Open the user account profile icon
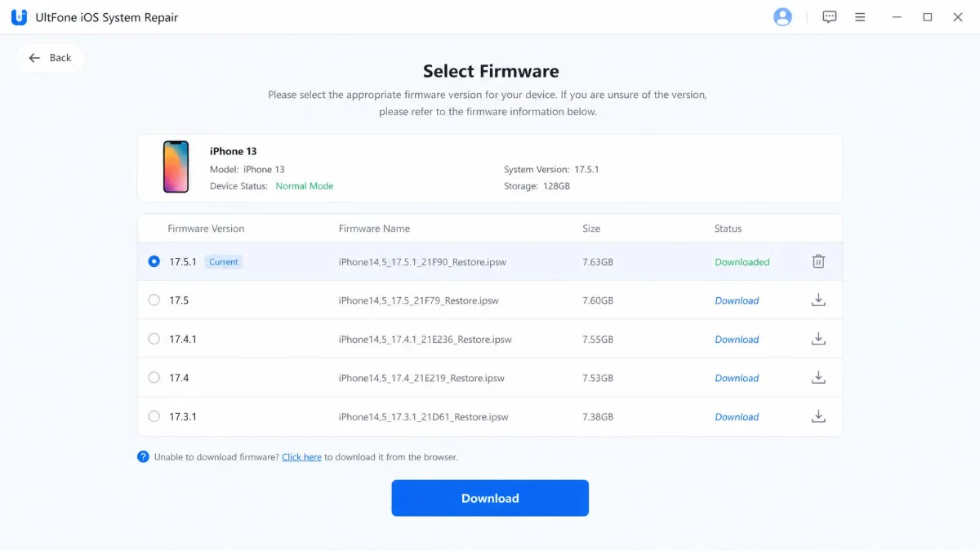Screen dimensions: 980x551 coord(782,17)
